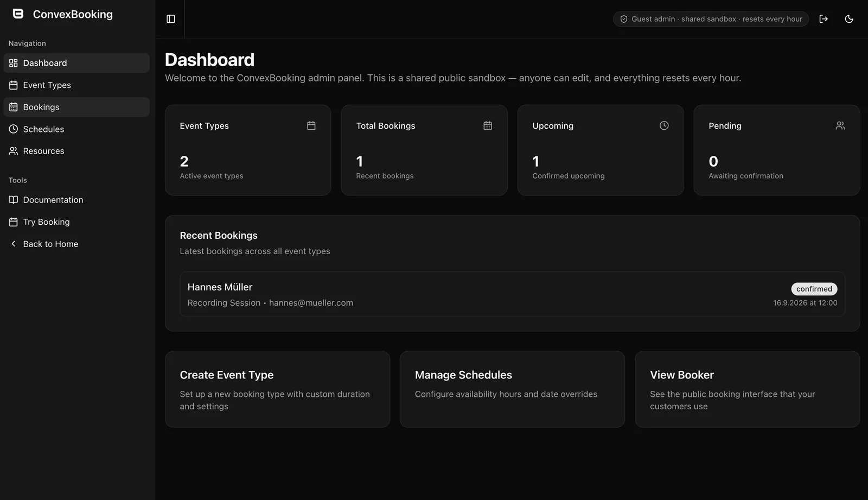Click 'Awaiting confirmation' label

[x=746, y=176]
